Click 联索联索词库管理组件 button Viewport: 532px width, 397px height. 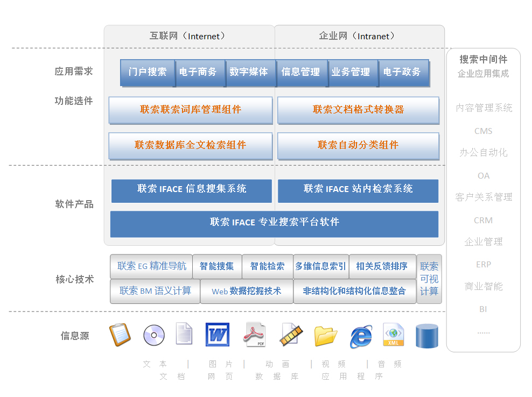[x=191, y=110]
